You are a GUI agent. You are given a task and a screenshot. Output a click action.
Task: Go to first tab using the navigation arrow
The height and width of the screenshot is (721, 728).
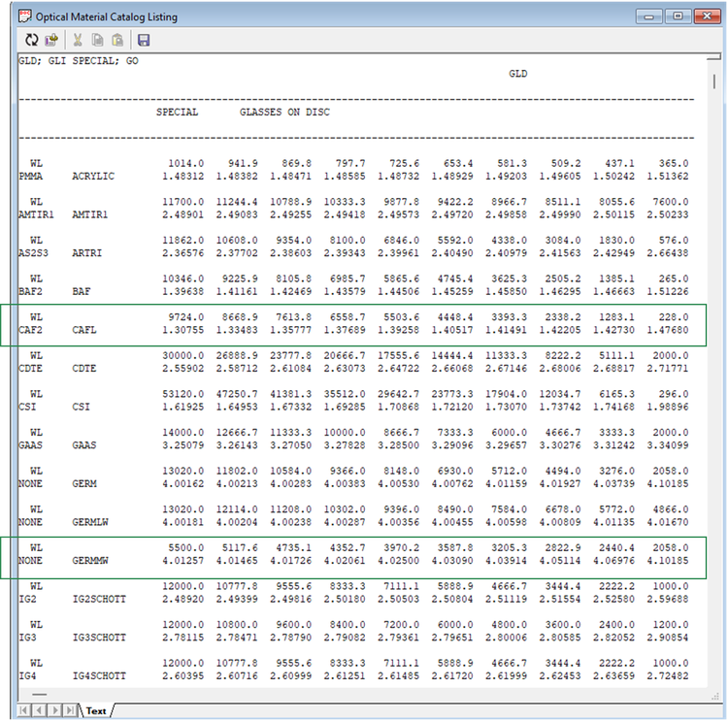23,710
